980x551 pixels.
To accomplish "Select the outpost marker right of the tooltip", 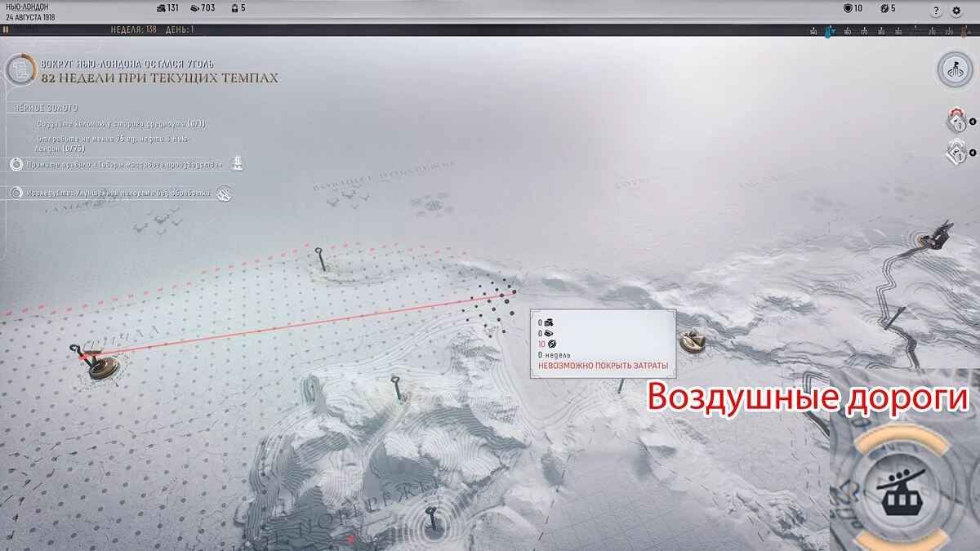I will 693,341.
